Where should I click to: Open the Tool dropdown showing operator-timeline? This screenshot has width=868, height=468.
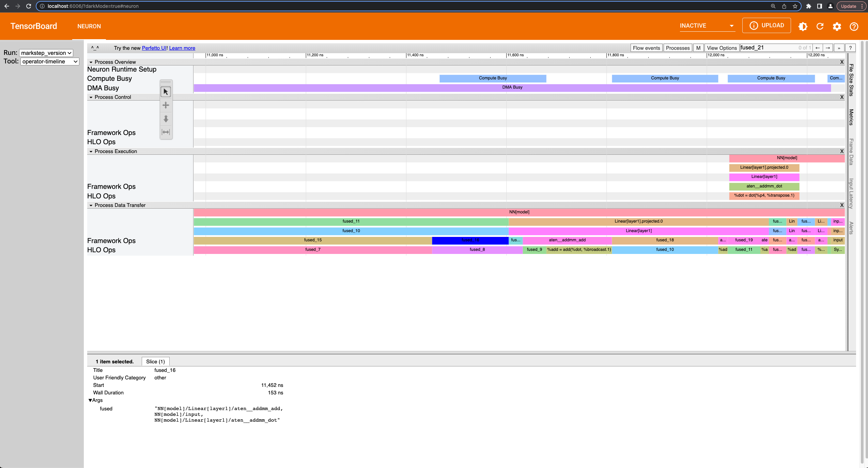coord(49,62)
